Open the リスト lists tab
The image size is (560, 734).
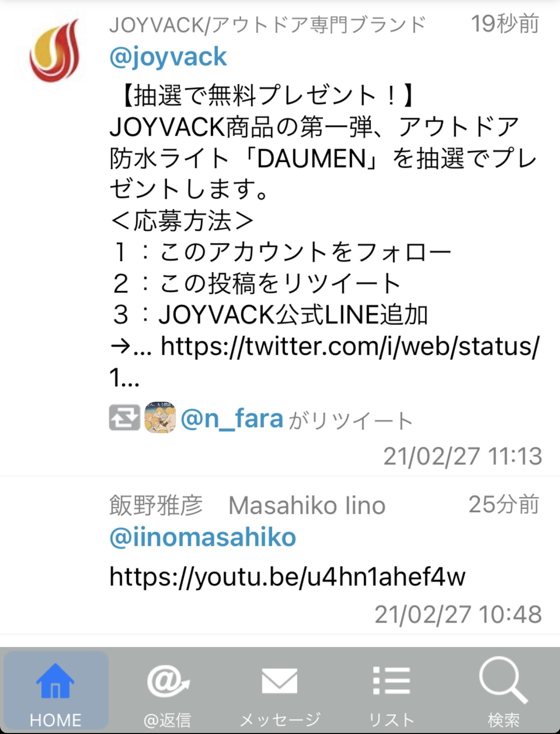392,690
